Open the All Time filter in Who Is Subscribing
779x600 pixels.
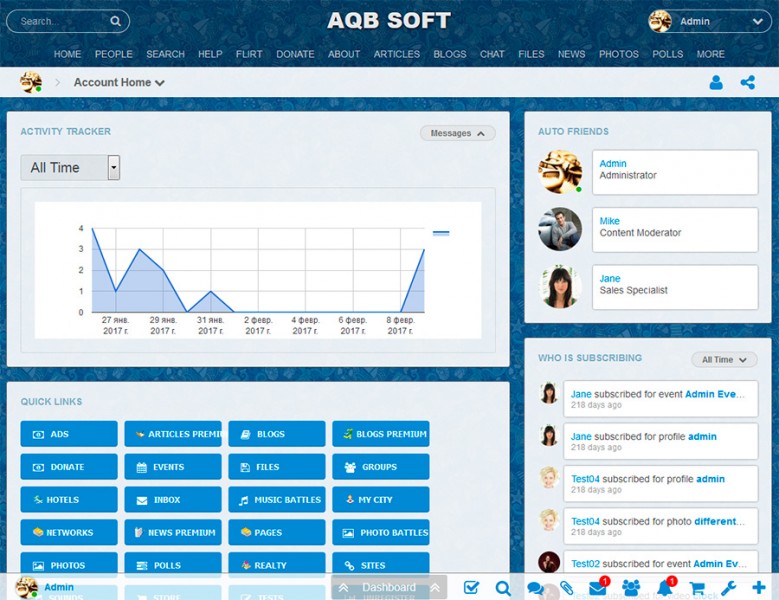pyautogui.click(x=724, y=360)
